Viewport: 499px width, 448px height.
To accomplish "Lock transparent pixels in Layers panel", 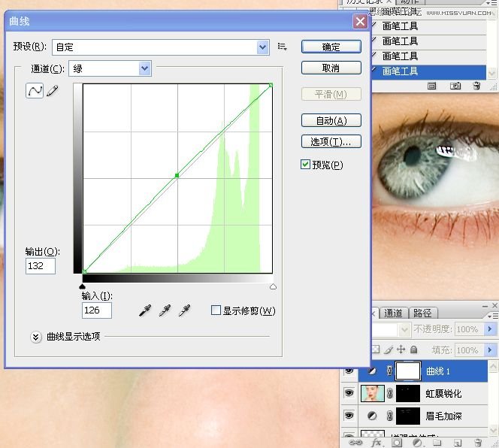I will (376, 350).
